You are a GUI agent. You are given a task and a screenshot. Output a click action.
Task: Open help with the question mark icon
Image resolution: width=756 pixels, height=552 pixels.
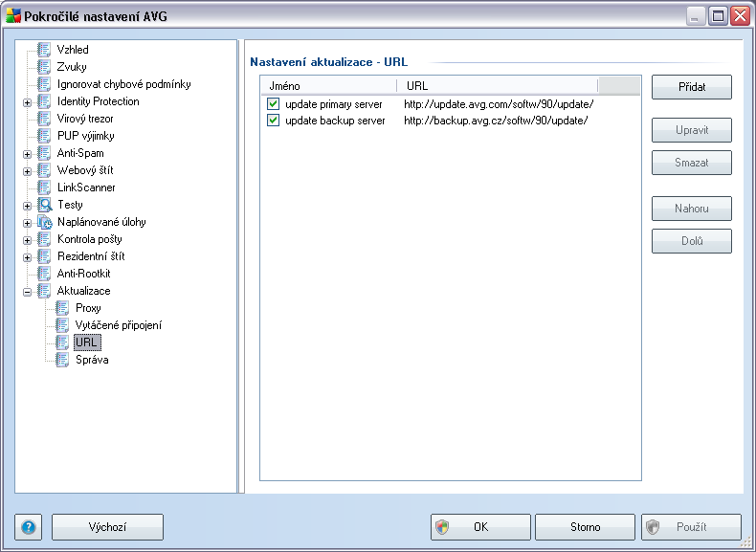coord(29,527)
